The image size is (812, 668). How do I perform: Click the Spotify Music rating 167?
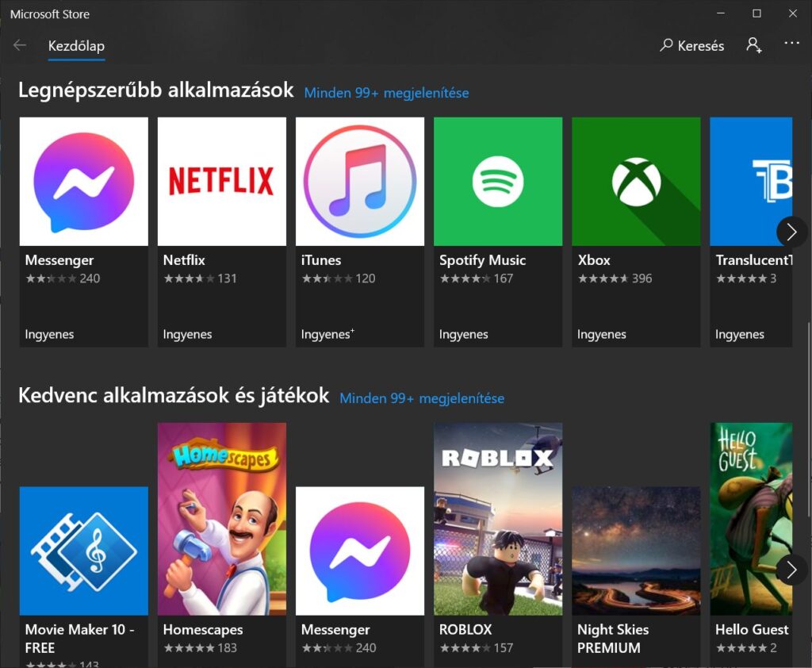coord(476,278)
